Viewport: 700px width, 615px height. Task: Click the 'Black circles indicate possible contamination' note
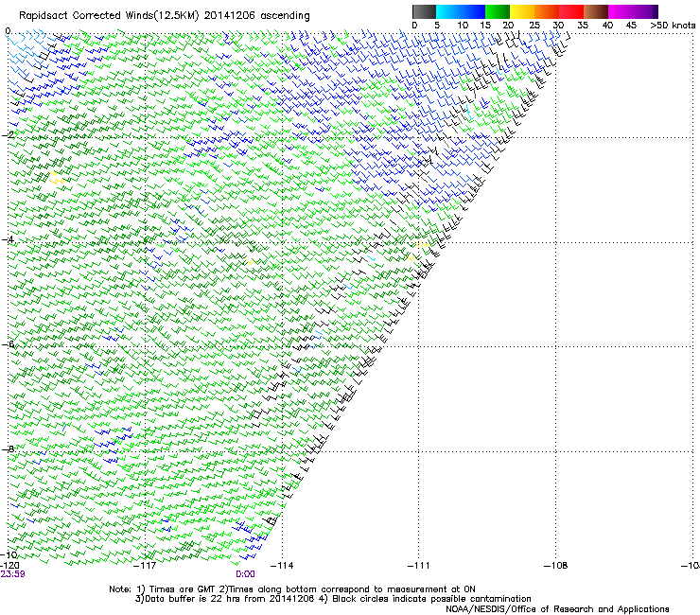[426, 599]
